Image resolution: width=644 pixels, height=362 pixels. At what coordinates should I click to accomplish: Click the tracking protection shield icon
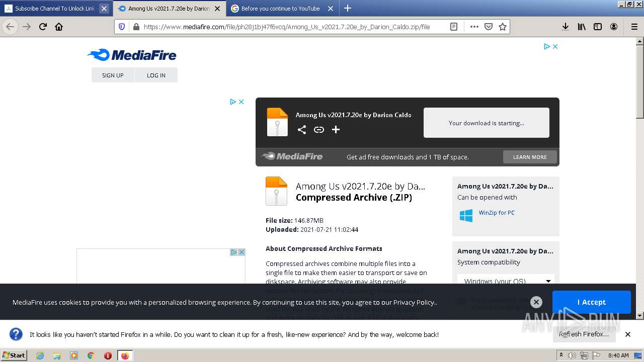[x=122, y=27]
